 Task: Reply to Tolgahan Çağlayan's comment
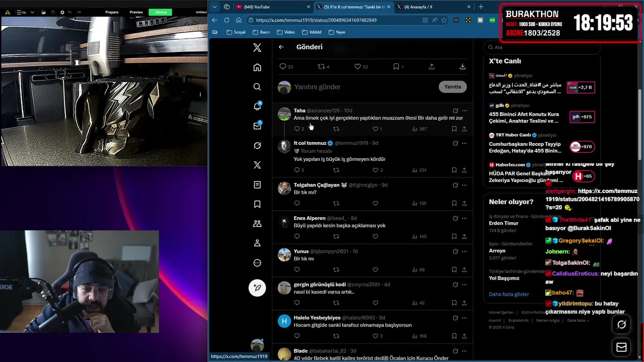pyautogui.click(x=297, y=203)
